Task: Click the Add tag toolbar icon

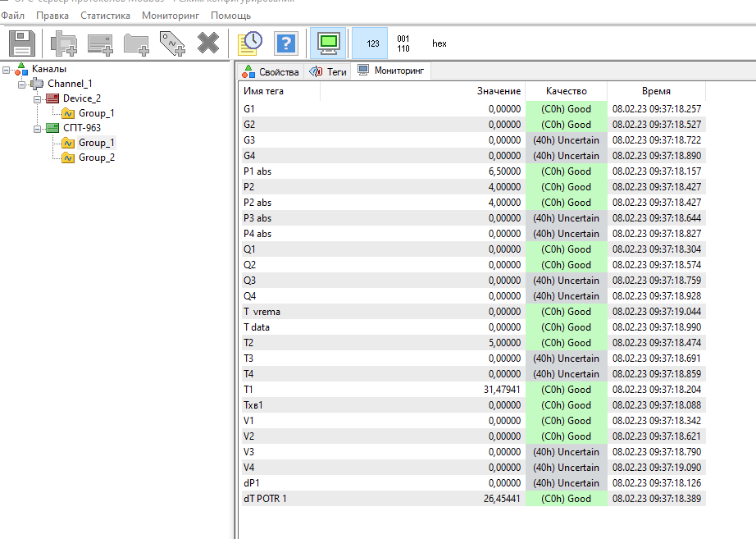Action: (172, 43)
